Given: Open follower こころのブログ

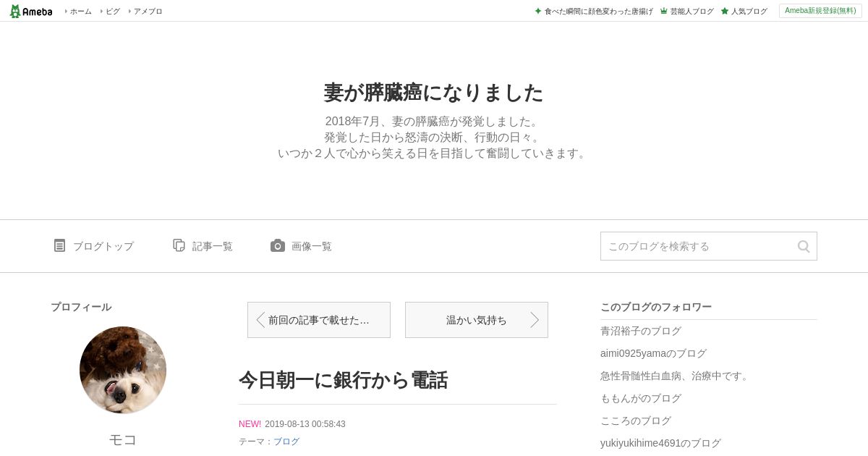Looking at the screenshot, I should pos(636,421).
